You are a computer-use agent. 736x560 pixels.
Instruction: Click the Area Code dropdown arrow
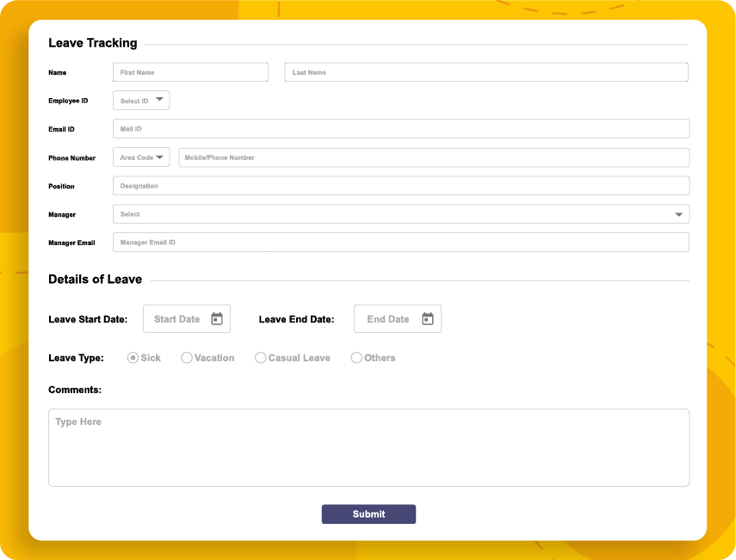pyautogui.click(x=158, y=157)
